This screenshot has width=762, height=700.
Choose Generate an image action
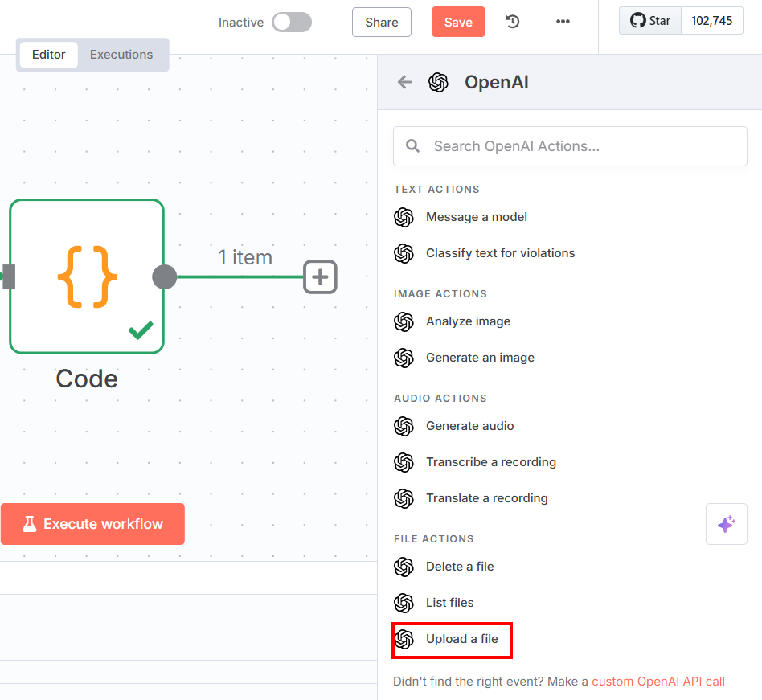(480, 358)
